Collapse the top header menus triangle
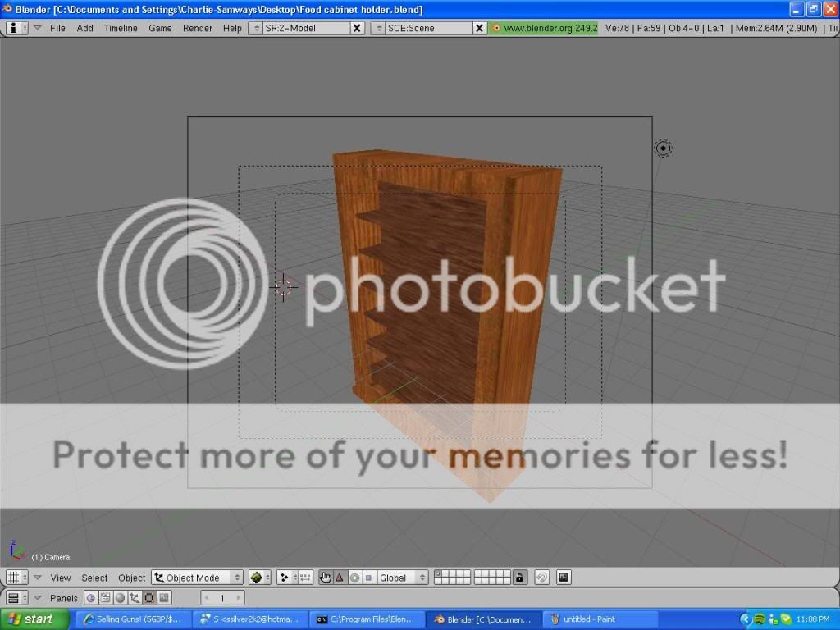Viewport: 840px width, 630px height. (38, 28)
